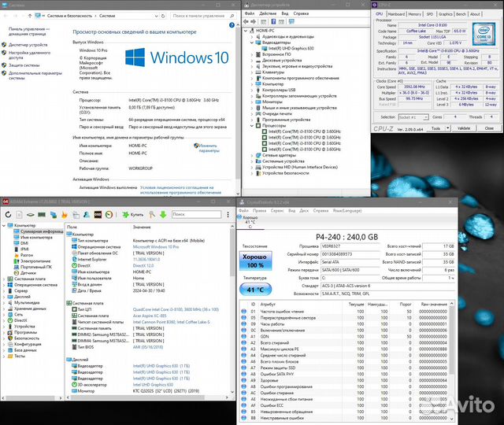Open AIDA64 three-dot menu
The height and width of the screenshot is (425, 504).
coord(228,214)
